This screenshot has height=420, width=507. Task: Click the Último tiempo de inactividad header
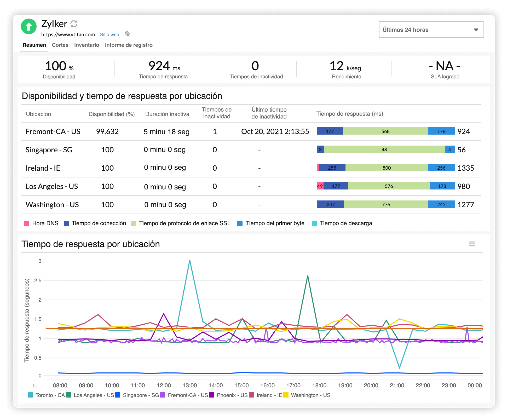[x=269, y=113]
